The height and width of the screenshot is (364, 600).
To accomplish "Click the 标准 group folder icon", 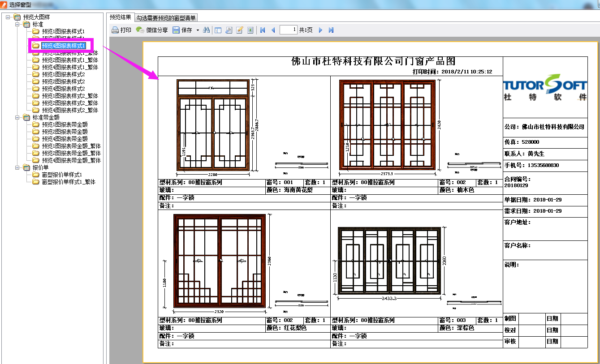I will click(x=26, y=24).
